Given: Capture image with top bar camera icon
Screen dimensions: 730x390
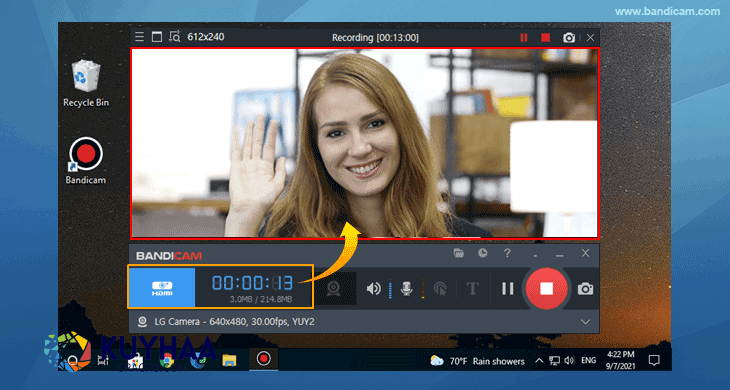Looking at the screenshot, I should pos(568,38).
